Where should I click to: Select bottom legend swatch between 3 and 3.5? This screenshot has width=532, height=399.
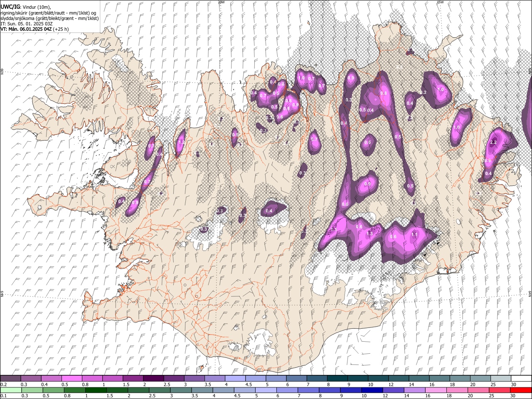(x=181, y=390)
